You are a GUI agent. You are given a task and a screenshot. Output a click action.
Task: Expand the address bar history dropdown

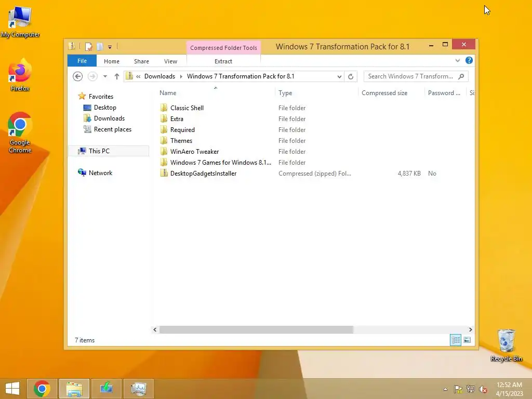(339, 77)
